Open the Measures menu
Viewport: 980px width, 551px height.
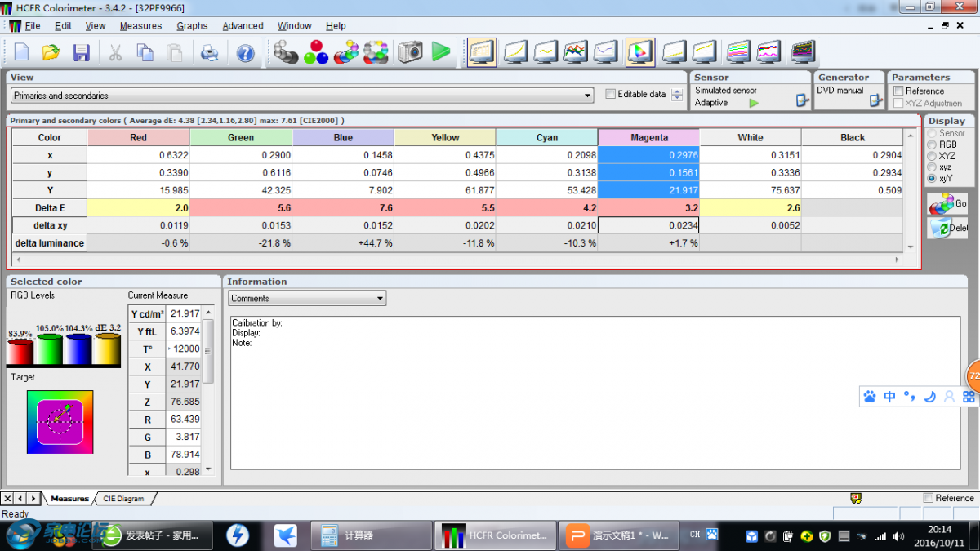[x=140, y=26]
